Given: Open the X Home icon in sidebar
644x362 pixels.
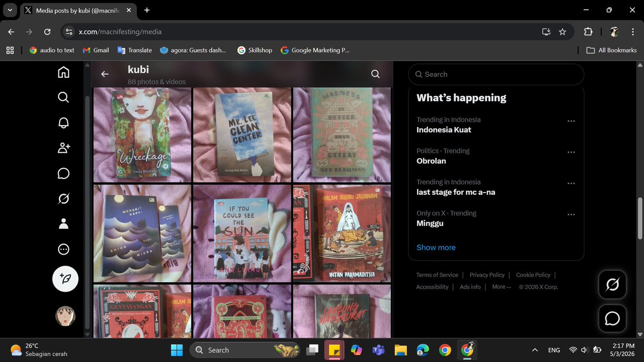Looking at the screenshot, I should [x=63, y=72].
